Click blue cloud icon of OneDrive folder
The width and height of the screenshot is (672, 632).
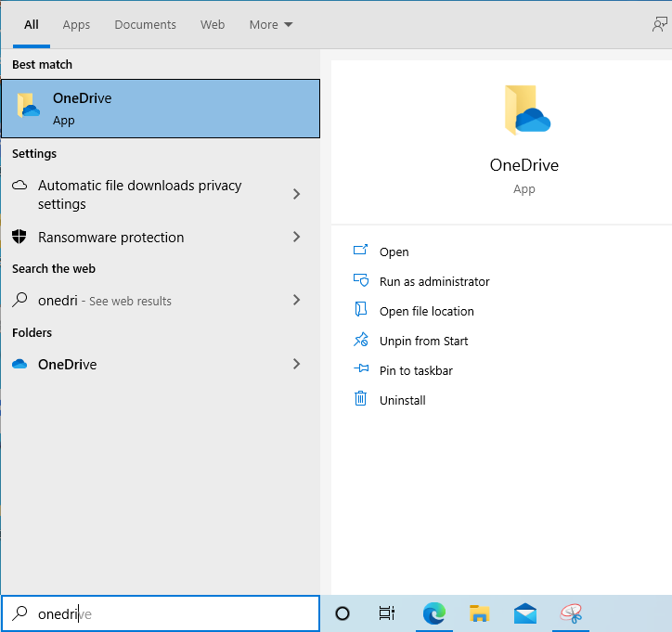click(x=19, y=364)
